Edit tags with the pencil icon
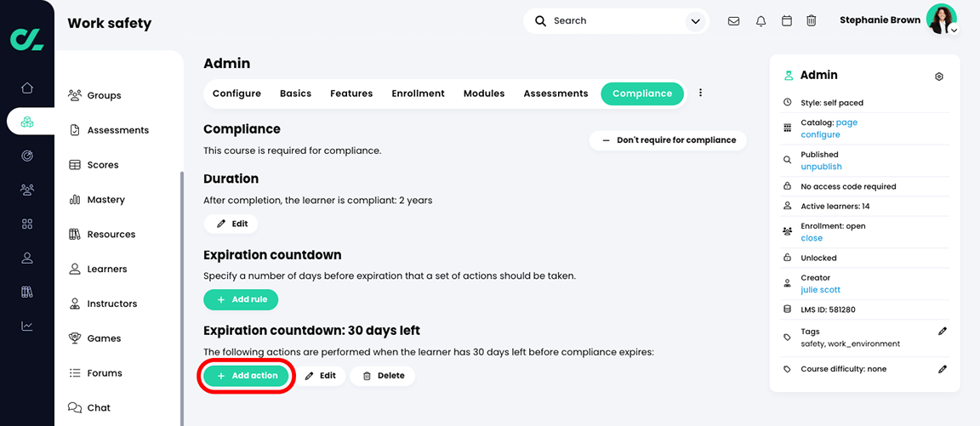 coord(943,332)
